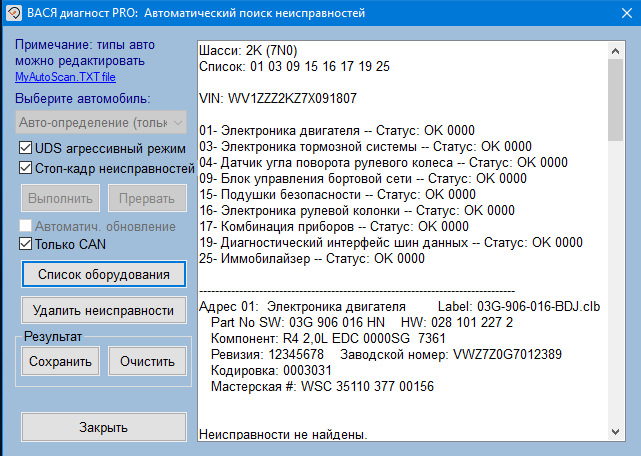Click the line 15- Подушки безопасности
The width and height of the screenshot is (641, 456).
pyautogui.click(x=337, y=194)
